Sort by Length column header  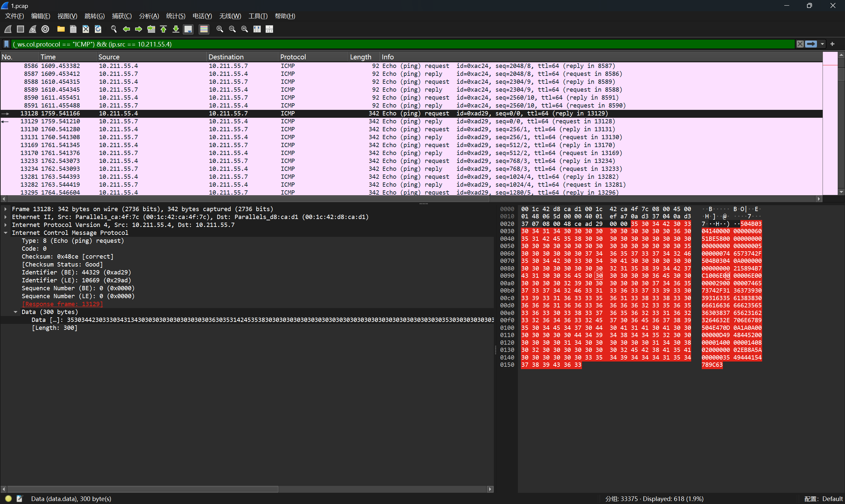pyautogui.click(x=364, y=57)
